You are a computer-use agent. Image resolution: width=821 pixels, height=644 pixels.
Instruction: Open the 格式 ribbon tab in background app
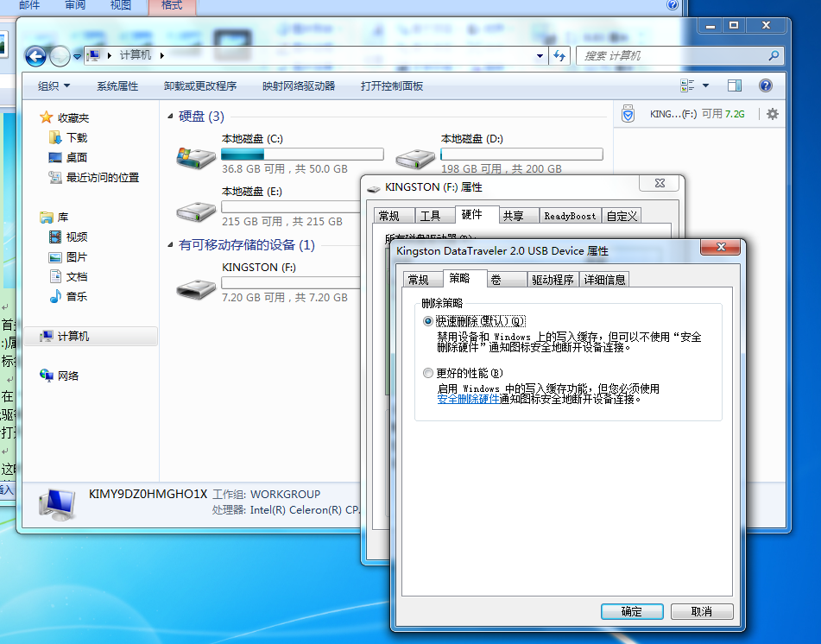[x=172, y=5]
